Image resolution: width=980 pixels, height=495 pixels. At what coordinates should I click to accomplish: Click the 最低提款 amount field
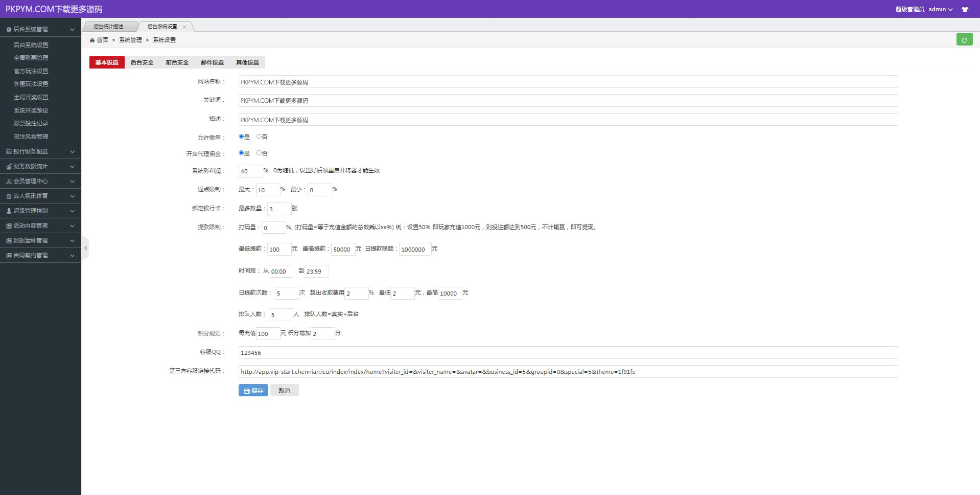click(279, 249)
